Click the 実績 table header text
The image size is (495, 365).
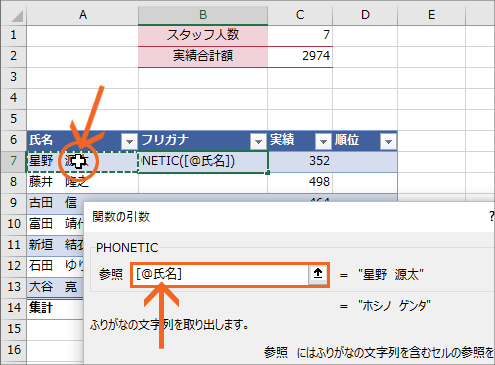[282, 140]
